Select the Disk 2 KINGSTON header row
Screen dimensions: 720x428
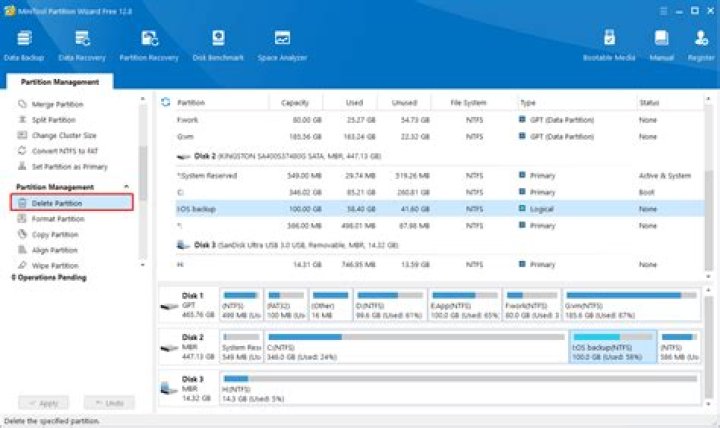(x=439, y=156)
